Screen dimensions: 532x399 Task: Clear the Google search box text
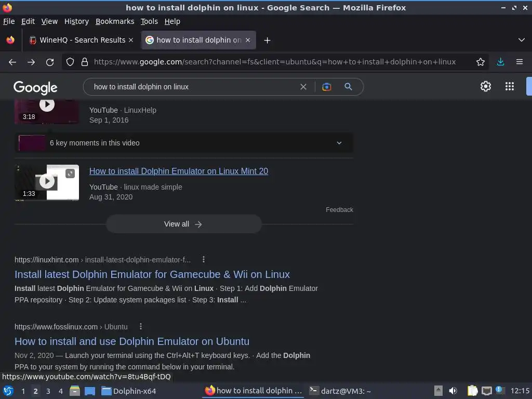point(303,87)
